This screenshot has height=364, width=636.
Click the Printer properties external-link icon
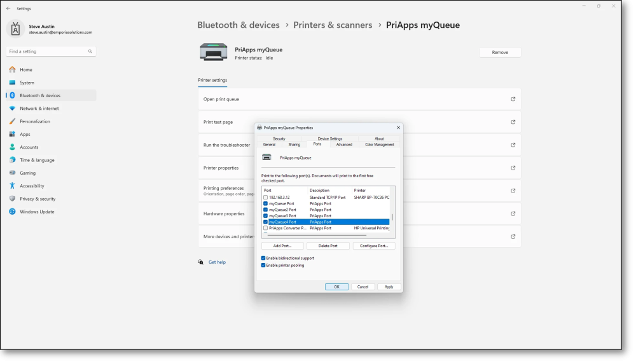513,168
